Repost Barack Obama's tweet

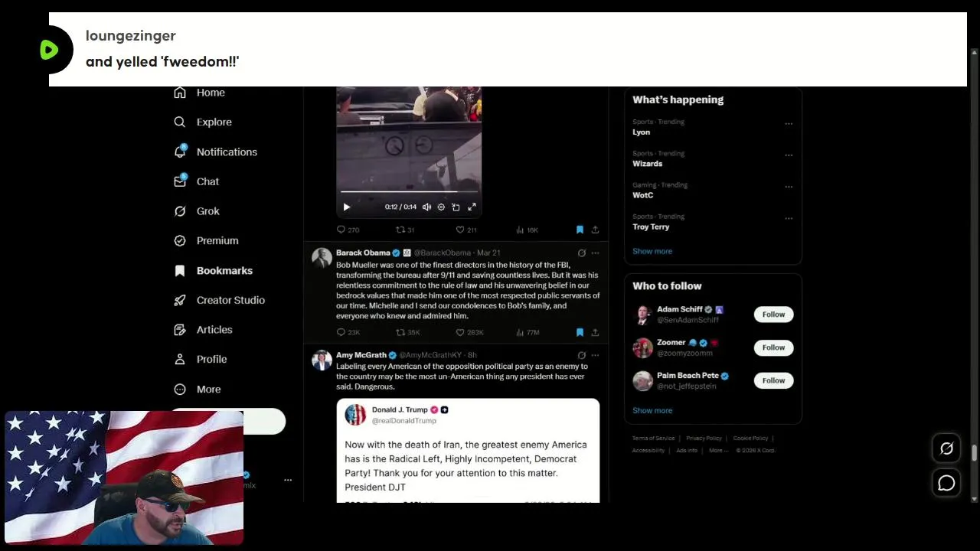(407, 332)
